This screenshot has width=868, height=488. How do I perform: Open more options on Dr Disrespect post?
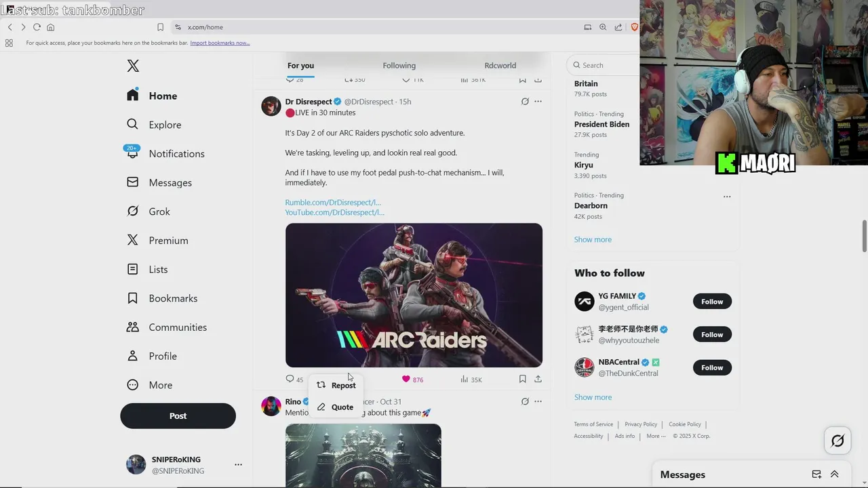tap(538, 102)
